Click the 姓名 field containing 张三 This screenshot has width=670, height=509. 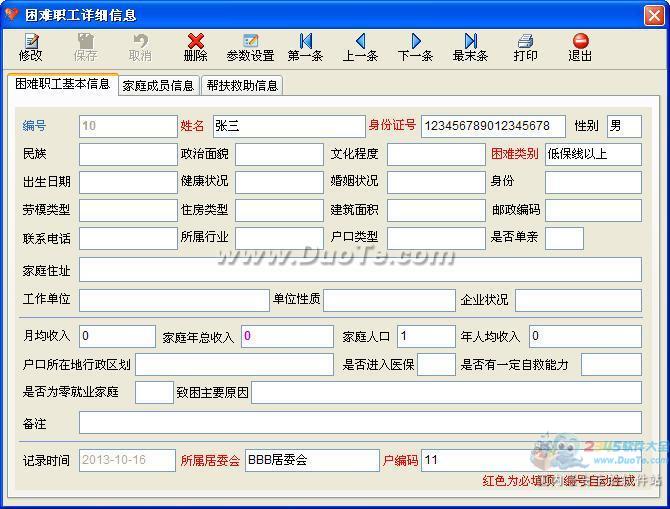point(288,126)
